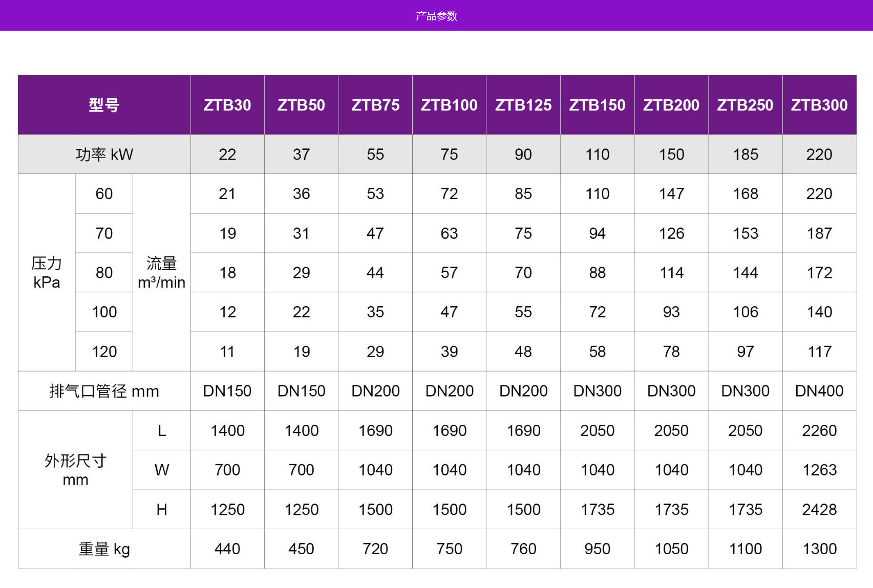Select the pressure value 70 cell
Screen dimensions: 873x588
tap(104, 233)
